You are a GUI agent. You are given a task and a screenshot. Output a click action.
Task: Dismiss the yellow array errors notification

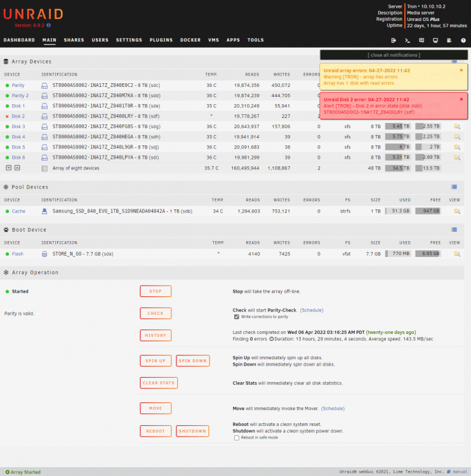[461, 70]
